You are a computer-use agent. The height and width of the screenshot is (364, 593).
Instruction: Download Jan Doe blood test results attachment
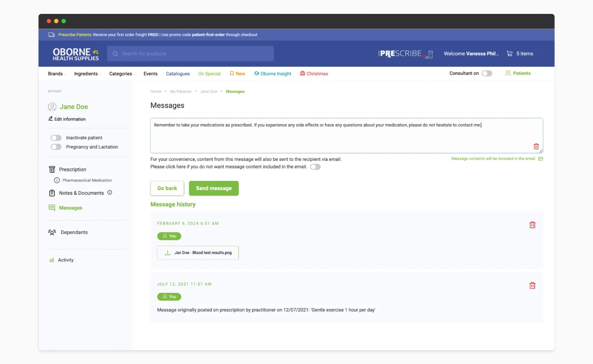[198, 253]
